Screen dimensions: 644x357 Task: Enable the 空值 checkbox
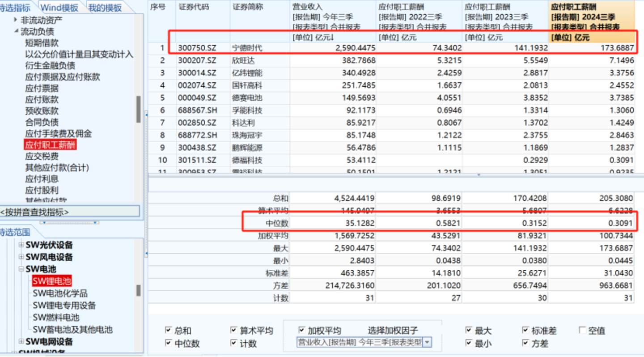[x=582, y=330]
